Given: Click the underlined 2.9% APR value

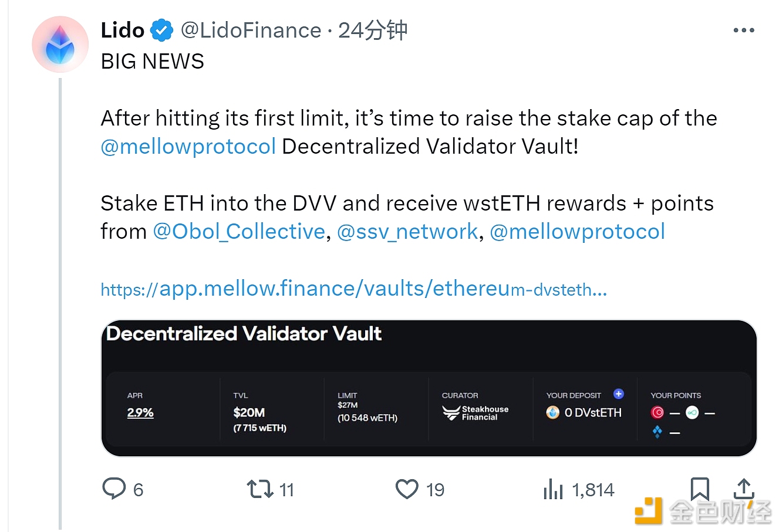Looking at the screenshot, I should click(x=140, y=412).
